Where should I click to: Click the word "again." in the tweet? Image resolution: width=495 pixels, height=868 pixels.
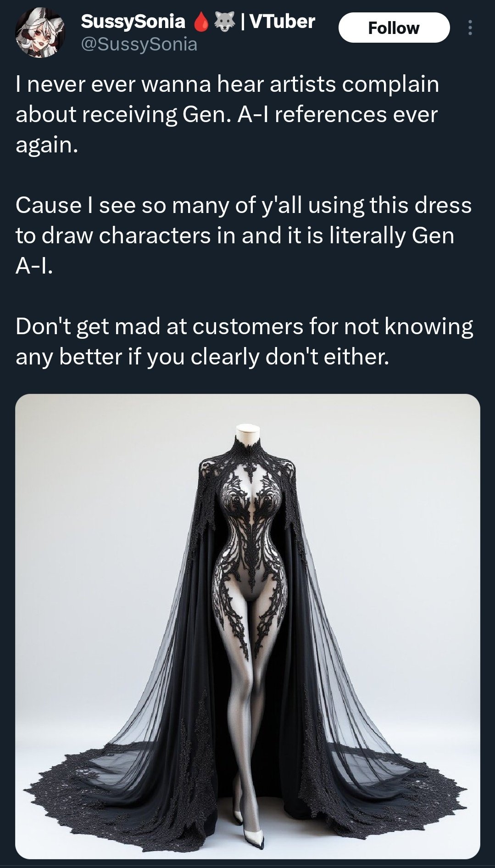coord(47,145)
